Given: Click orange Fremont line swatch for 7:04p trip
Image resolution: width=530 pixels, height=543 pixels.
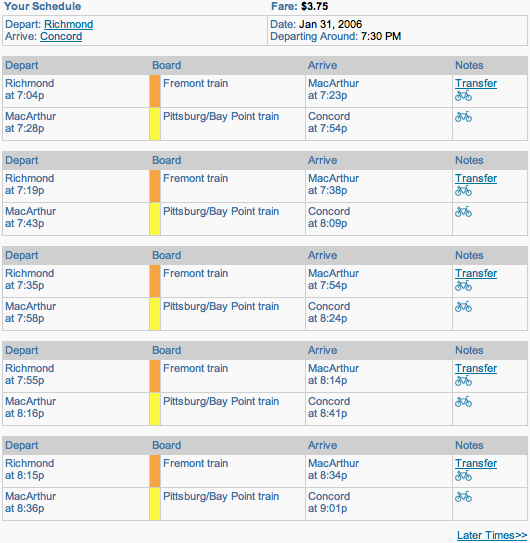Looking at the screenshot, I should click(155, 91).
